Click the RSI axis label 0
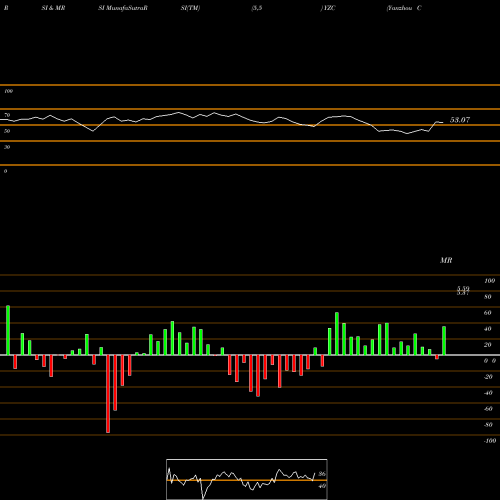500x500 pixels. coord(5,171)
